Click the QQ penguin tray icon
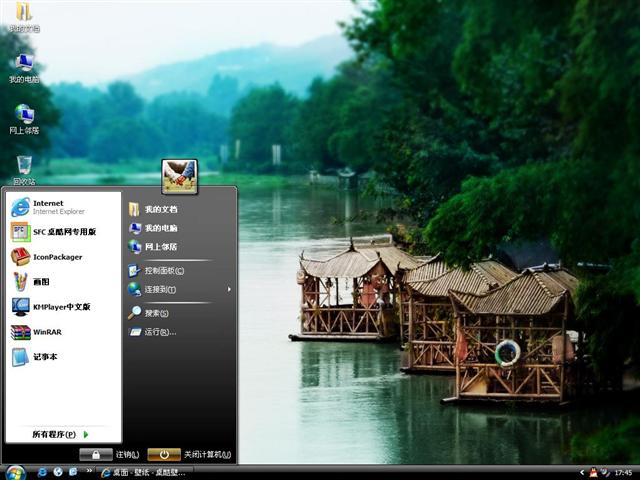 pos(593,472)
